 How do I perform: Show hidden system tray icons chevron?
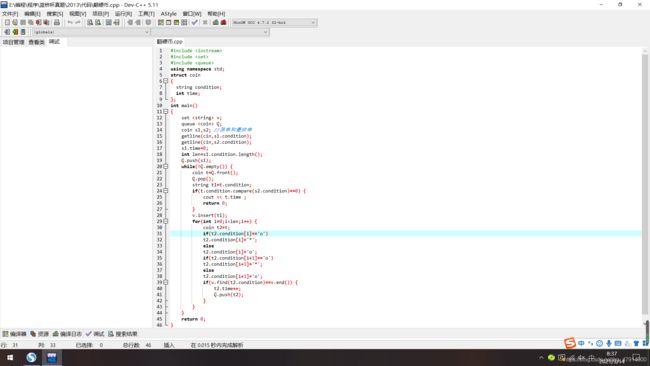[541, 357]
